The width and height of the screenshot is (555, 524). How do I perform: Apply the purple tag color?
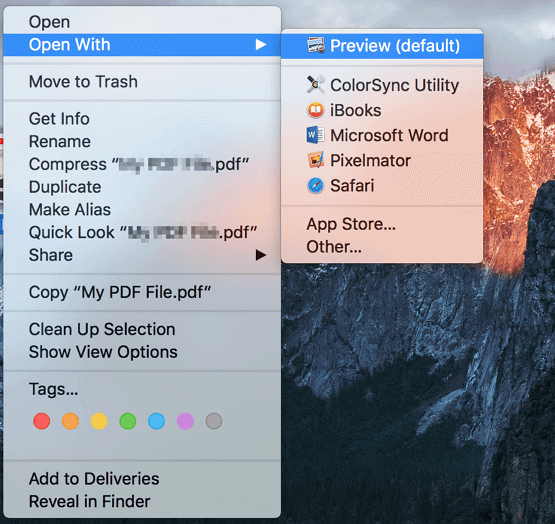coord(185,421)
